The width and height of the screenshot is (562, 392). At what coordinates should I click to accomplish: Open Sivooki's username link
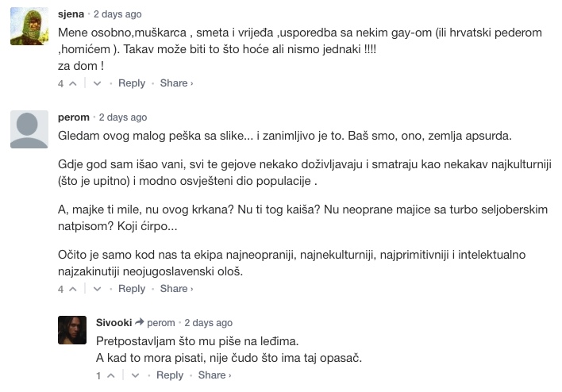point(114,323)
